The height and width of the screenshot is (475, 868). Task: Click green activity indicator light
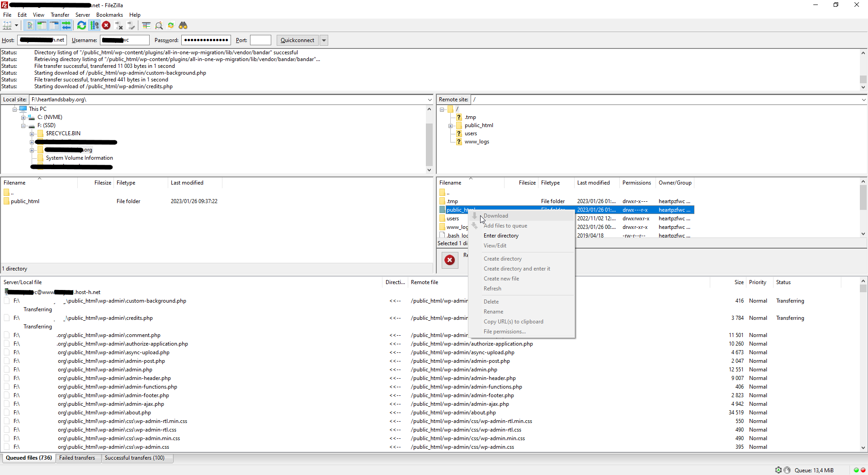tap(856, 470)
